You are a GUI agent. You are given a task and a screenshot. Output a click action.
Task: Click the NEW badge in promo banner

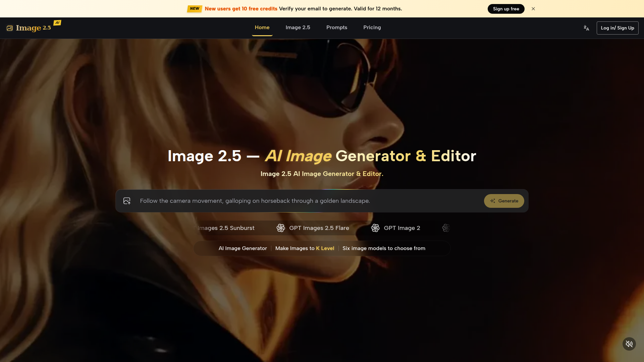pyautogui.click(x=195, y=9)
